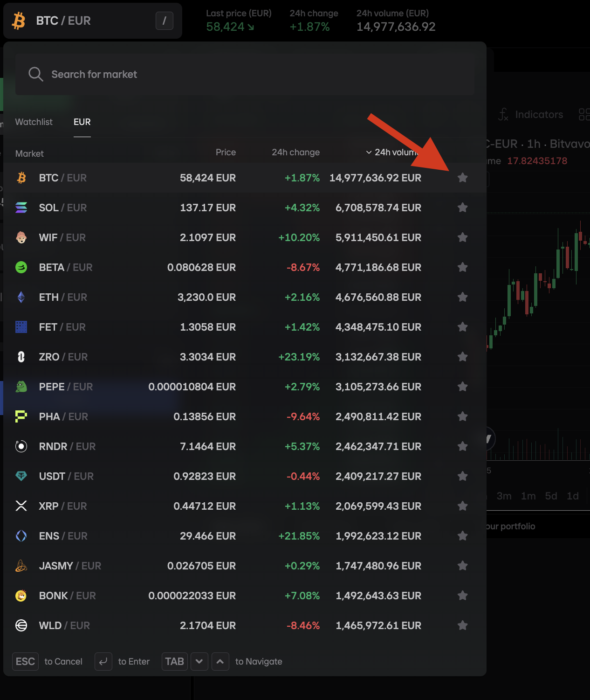The height and width of the screenshot is (700, 590).
Task: Click the slash shortcut key badge
Action: [x=165, y=21]
